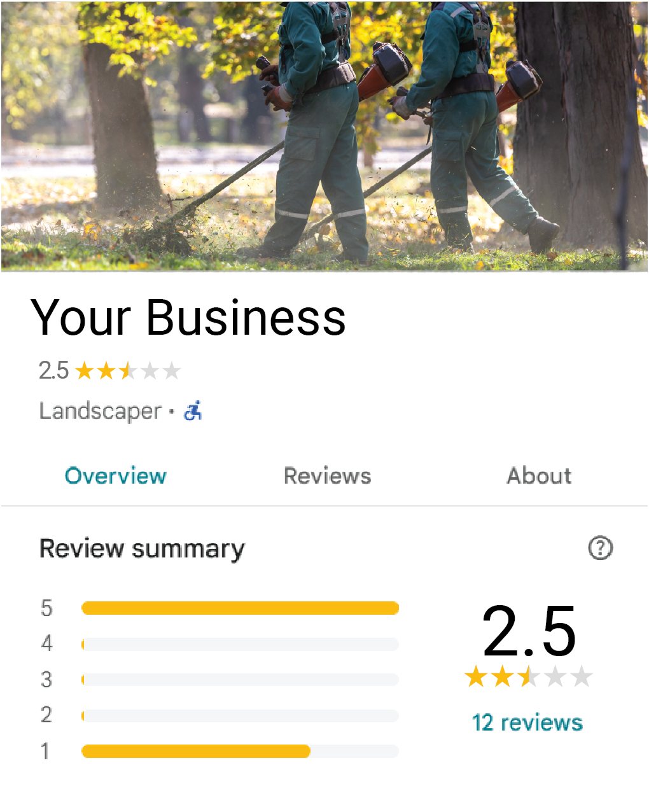Screen dimensions: 649x812
Task: Click the Review summary heading
Action: (x=142, y=549)
